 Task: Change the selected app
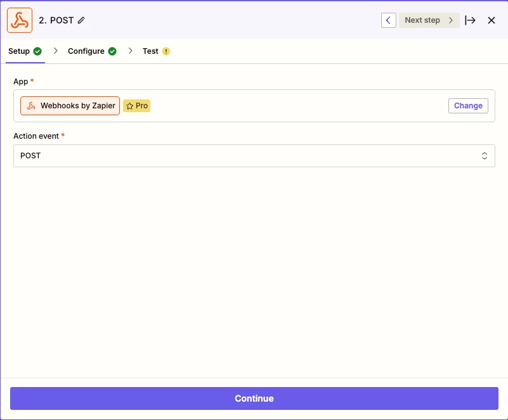click(x=468, y=106)
